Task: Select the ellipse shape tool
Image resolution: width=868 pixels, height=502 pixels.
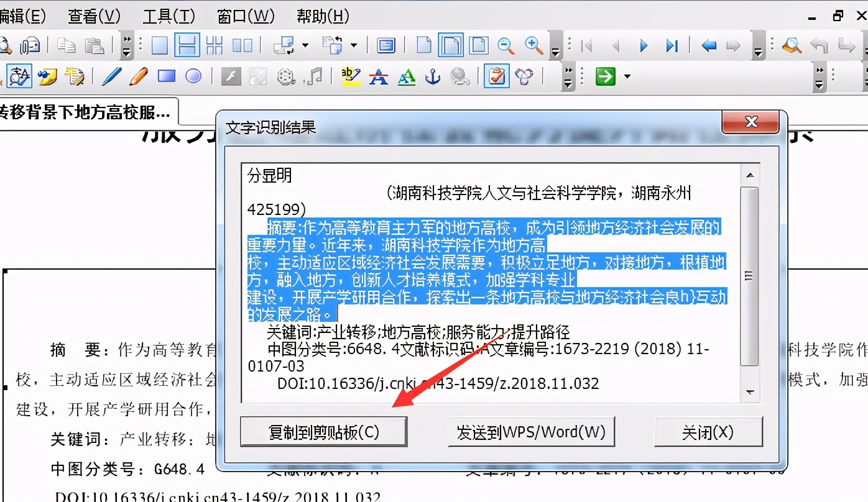Action: 194,76
